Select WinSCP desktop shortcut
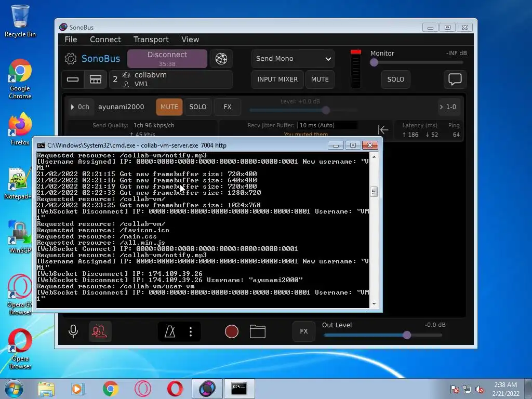This screenshot has height=399, width=532. coord(20,237)
